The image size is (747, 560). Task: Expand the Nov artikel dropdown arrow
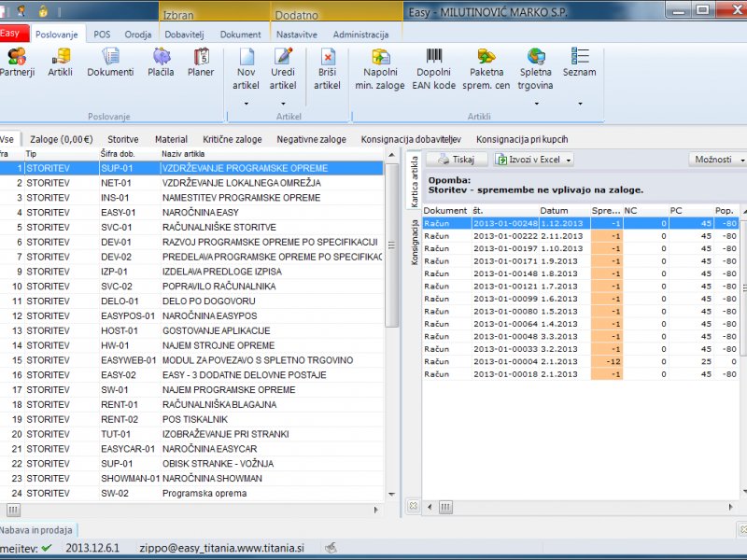point(247,104)
